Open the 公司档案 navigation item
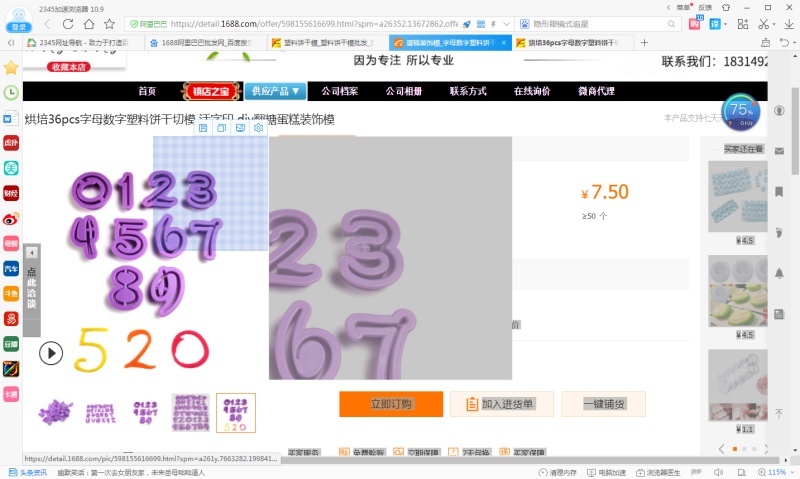800x479 pixels. point(340,91)
